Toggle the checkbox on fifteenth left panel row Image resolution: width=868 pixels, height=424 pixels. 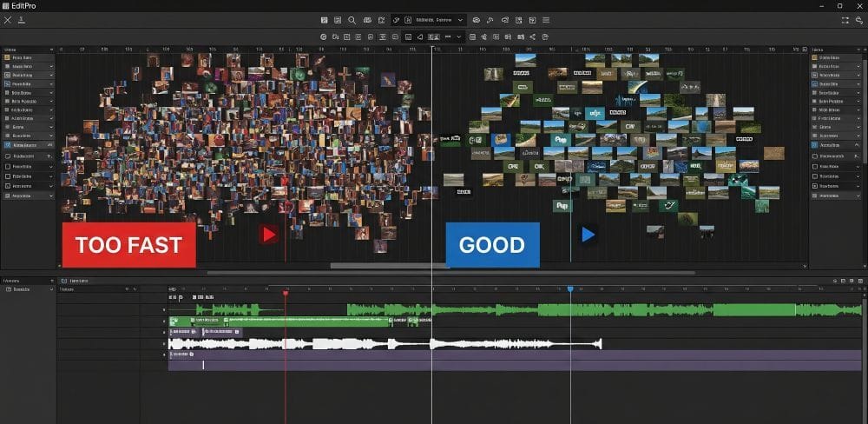(x=9, y=186)
